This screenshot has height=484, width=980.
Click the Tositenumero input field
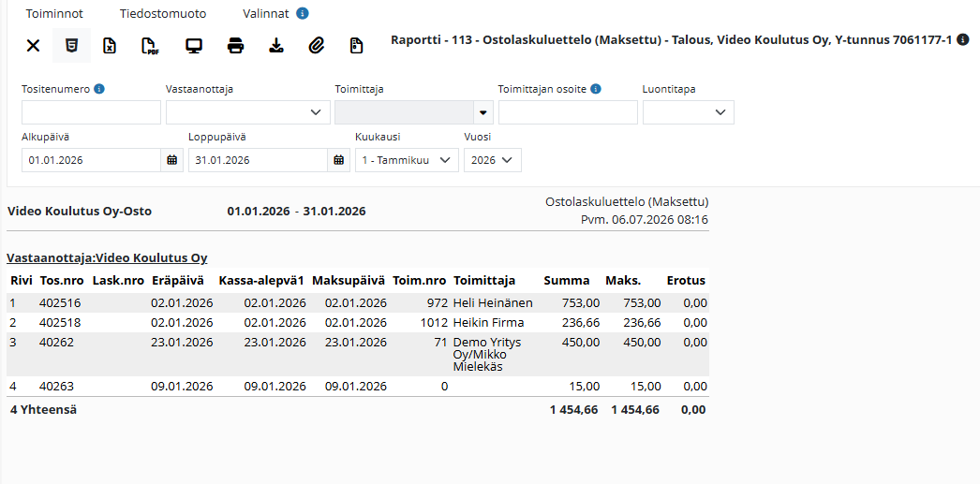pyautogui.click(x=91, y=112)
